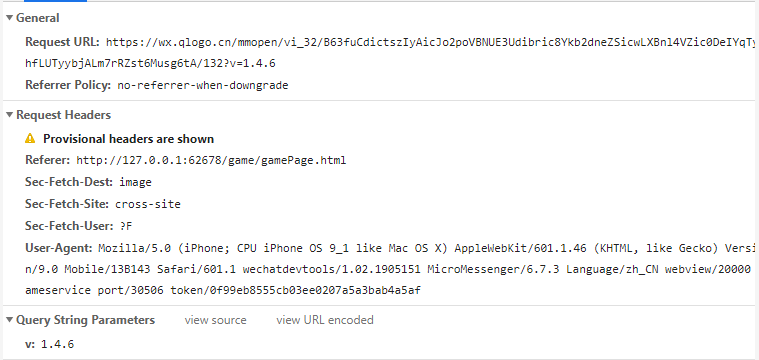
Task: Collapse the Query String Parameters triangle
Action: (9, 320)
